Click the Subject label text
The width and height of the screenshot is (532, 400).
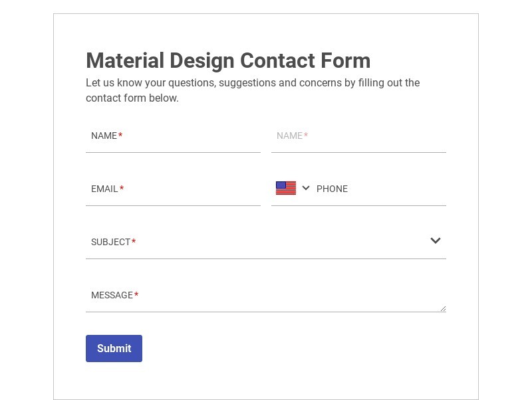(110, 242)
